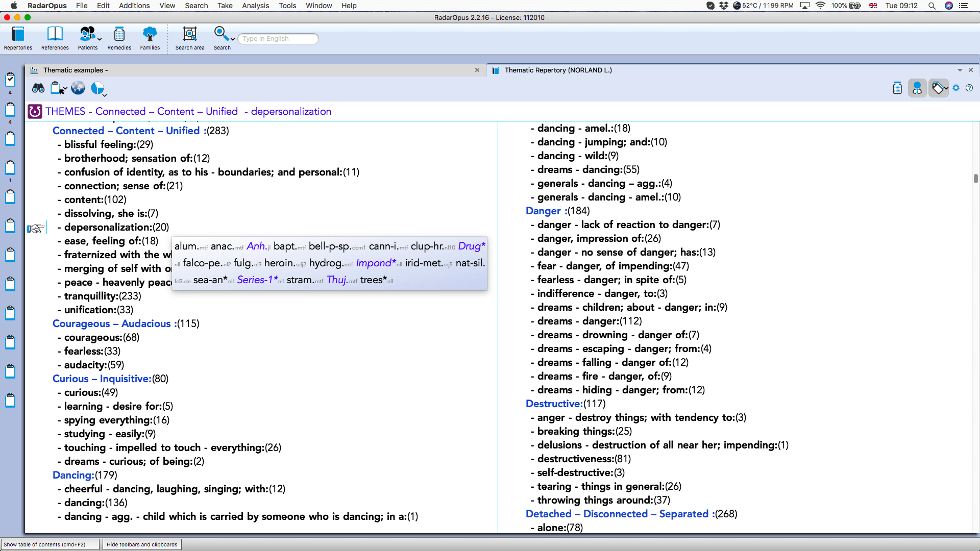Click the bar chart icon on Thematic examples tab
The height and width of the screenshot is (551, 980).
(34, 70)
